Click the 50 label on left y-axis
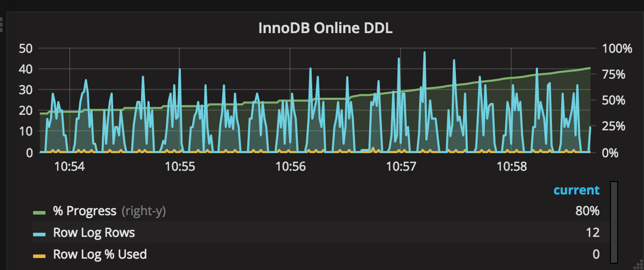 coord(25,49)
